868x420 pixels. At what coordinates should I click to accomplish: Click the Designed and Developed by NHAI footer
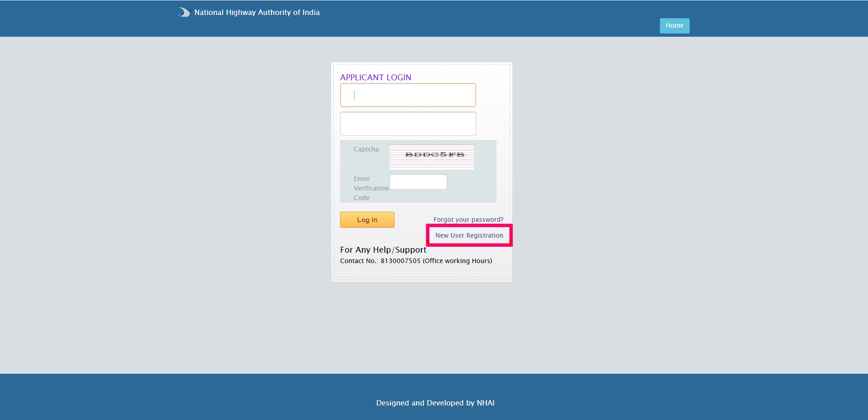click(434, 403)
